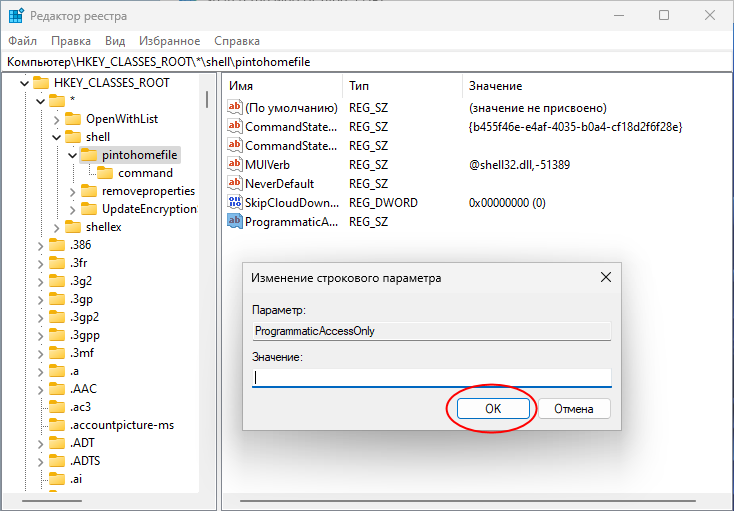Select the .3g2 tree item
This screenshot has width=734, height=511.
click(81, 281)
